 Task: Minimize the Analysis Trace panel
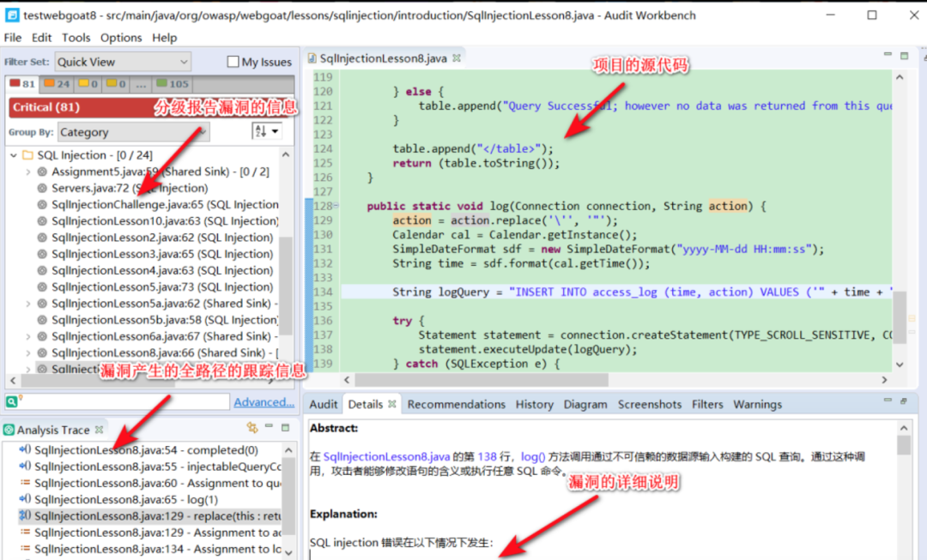(x=269, y=426)
